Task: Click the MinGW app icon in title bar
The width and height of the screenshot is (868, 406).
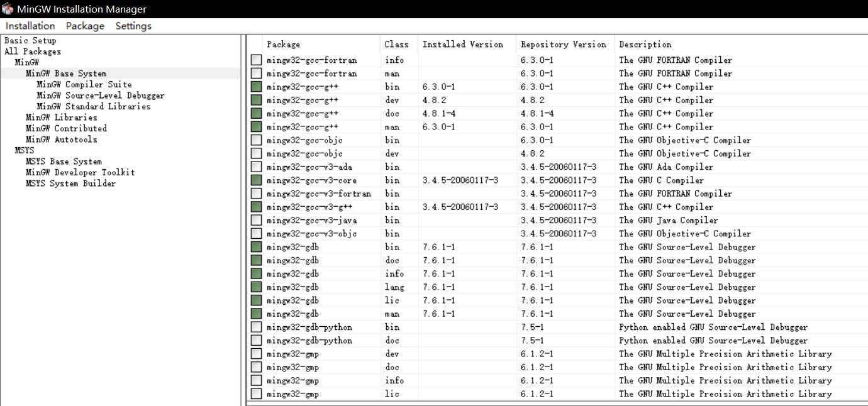Action: (8, 9)
